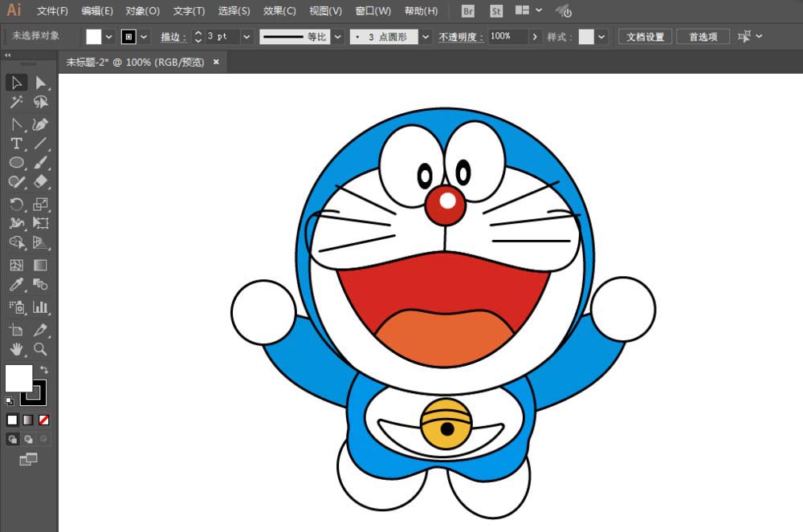Reset to default fill and stroke
The width and height of the screenshot is (803, 532).
[9, 401]
